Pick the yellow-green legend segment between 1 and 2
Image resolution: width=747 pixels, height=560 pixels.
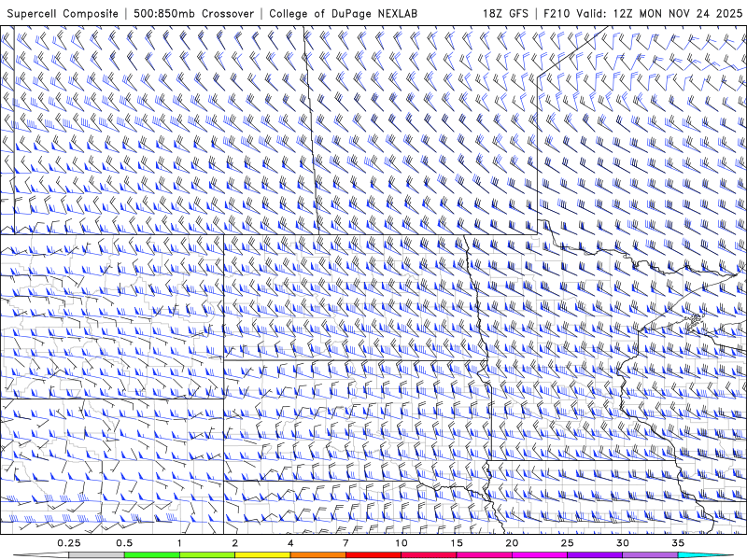[x=206, y=555]
